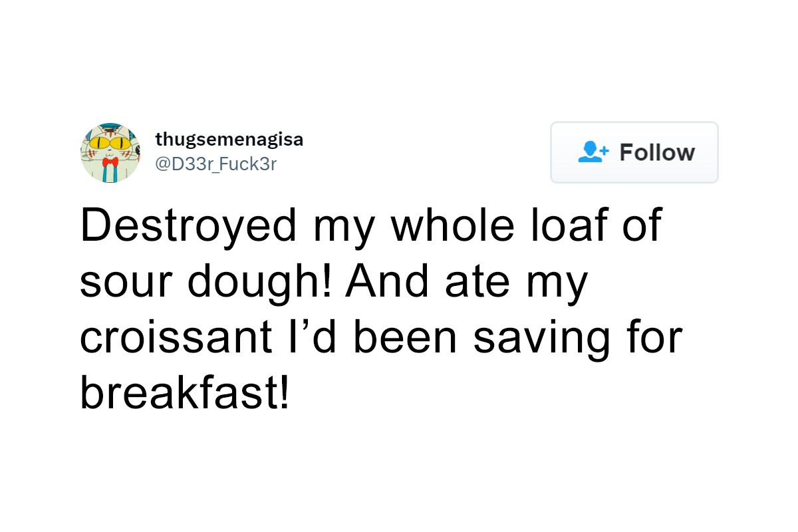Click the plus sign on the follow icon
Image resolution: width=798 pixels, height=532 pixels.
point(602,150)
